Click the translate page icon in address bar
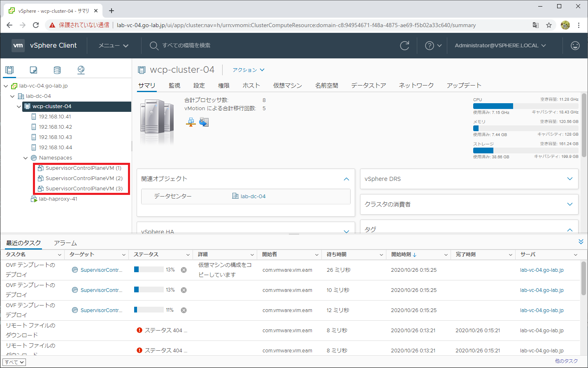 (x=536, y=25)
